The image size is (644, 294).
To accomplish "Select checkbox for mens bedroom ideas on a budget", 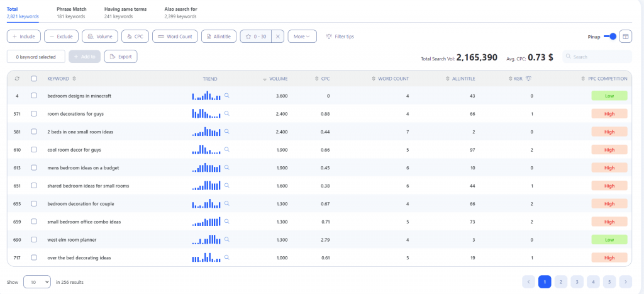I will tap(34, 167).
